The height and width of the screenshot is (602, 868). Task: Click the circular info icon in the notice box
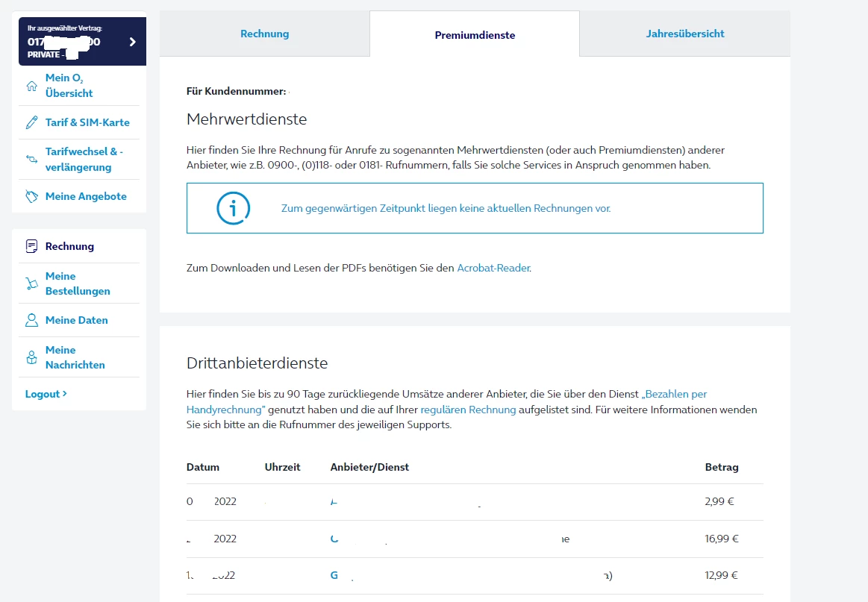pyautogui.click(x=234, y=208)
